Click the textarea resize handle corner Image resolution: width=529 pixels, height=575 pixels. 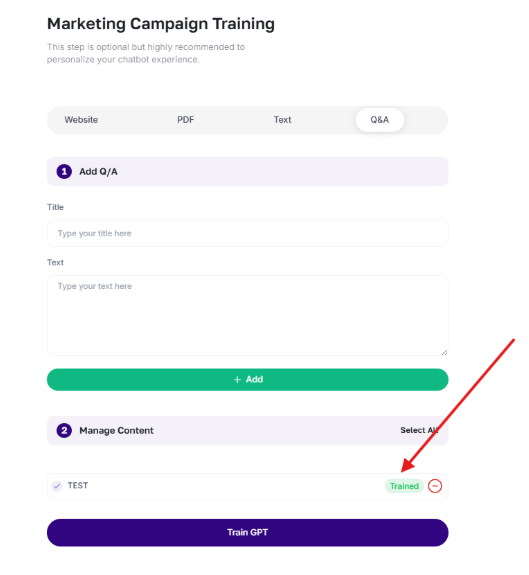tap(444, 352)
